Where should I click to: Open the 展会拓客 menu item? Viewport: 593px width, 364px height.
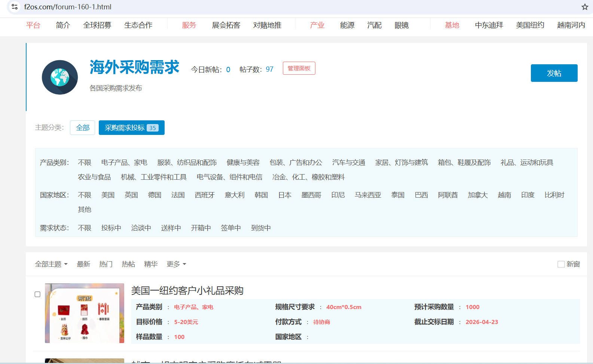[x=226, y=25]
